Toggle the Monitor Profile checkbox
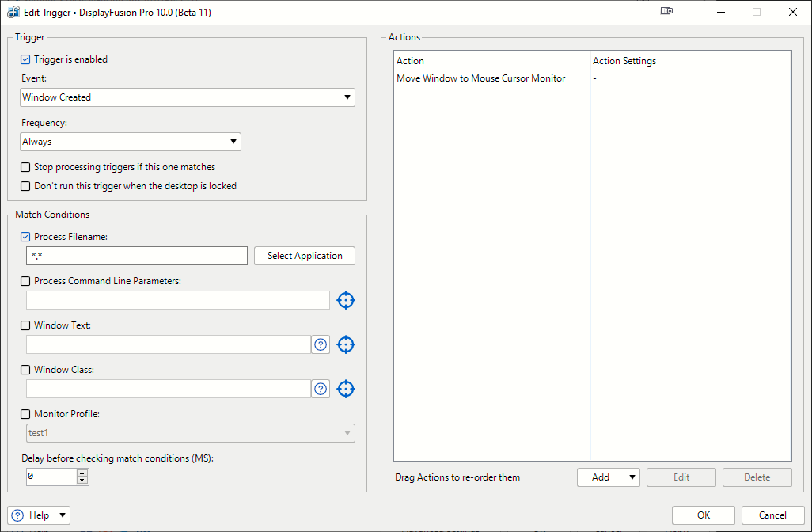The width and height of the screenshot is (812, 532). [x=25, y=414]
